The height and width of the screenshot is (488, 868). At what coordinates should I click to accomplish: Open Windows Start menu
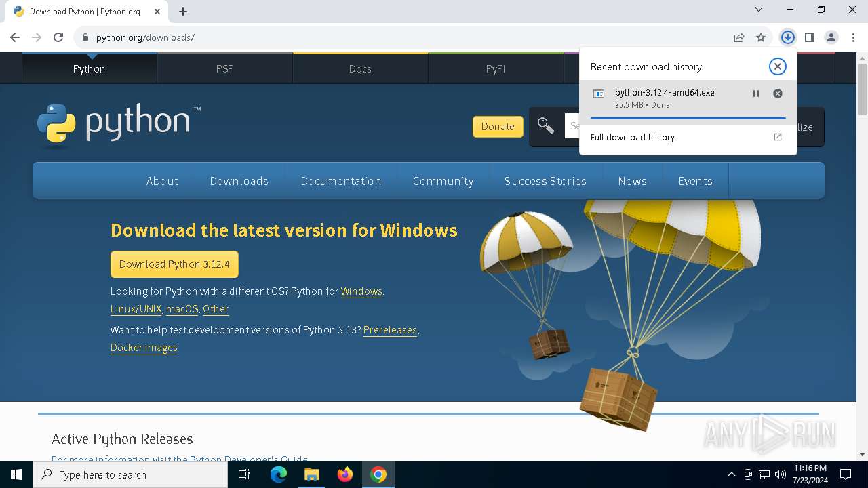16,474
